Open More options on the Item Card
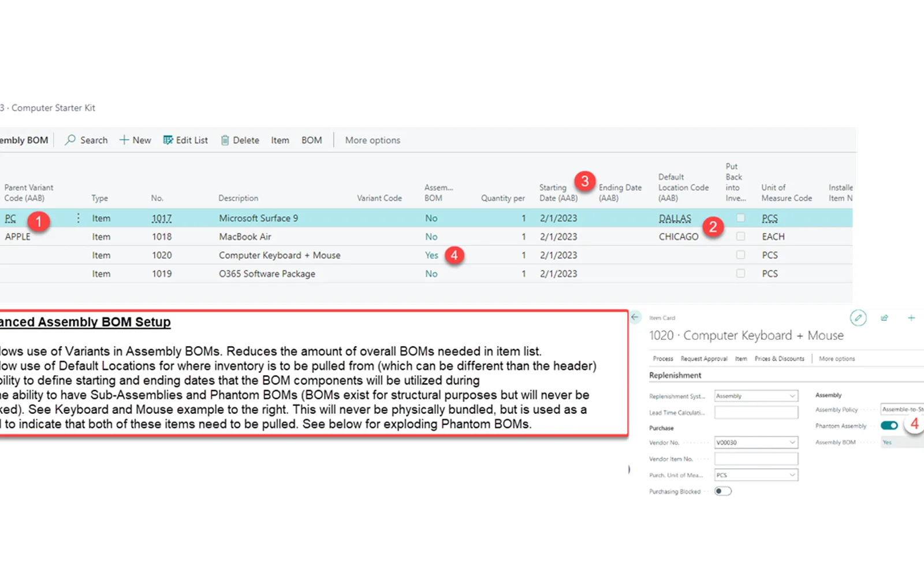The height and width of the screenshot is (578, 924). point(837,358)
